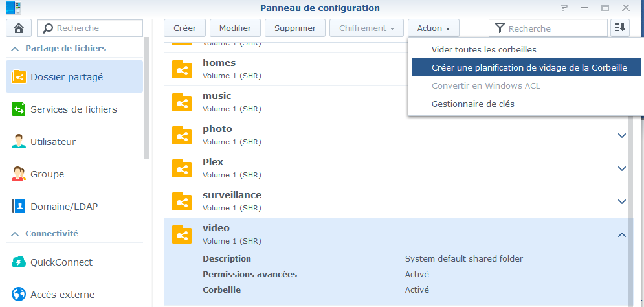Click the Home icon button
This screenshot has width=644, height=307.
18,28
